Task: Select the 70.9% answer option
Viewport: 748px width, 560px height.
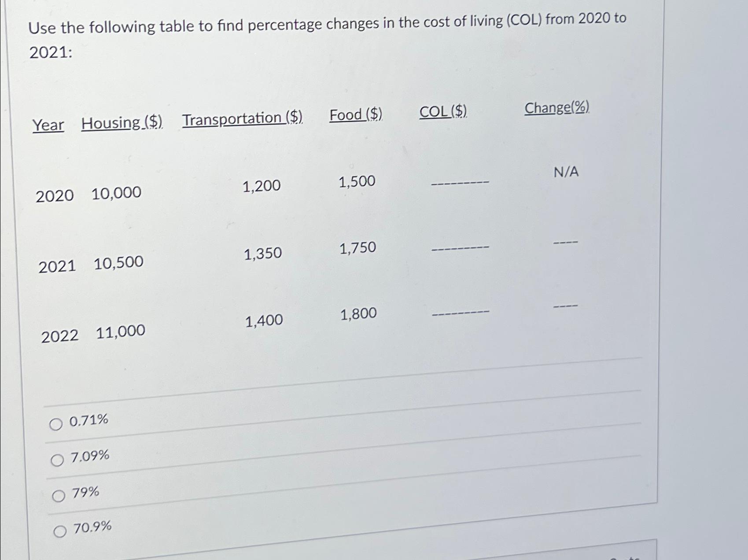Action: tap(59, 531)
